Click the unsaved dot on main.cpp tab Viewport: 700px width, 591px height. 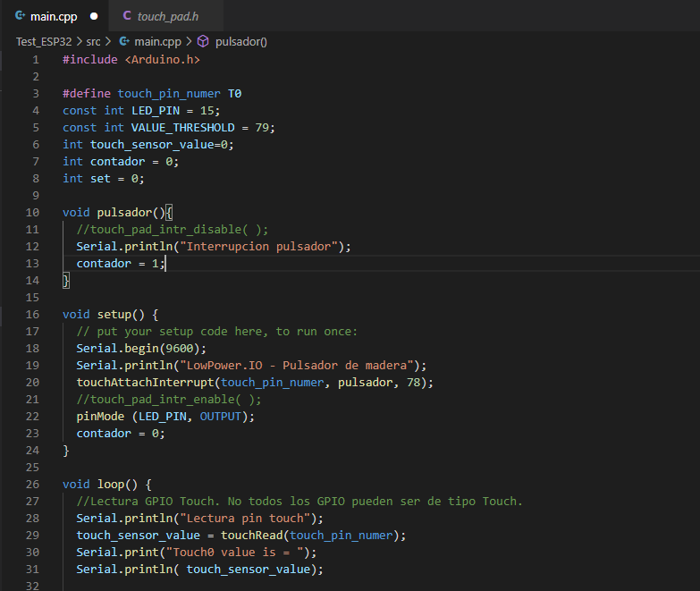click(x=94, y=16)
